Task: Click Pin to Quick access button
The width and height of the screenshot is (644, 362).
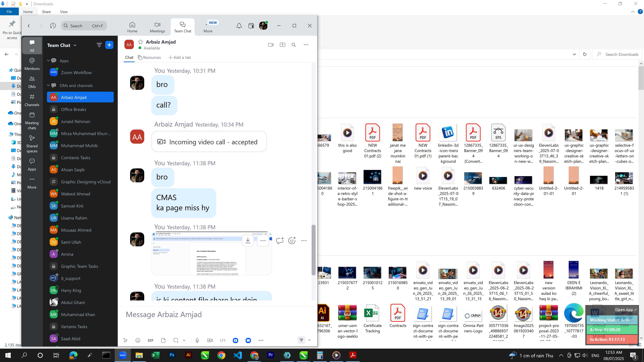Action: pyautogui.click(x=12, y=30)
